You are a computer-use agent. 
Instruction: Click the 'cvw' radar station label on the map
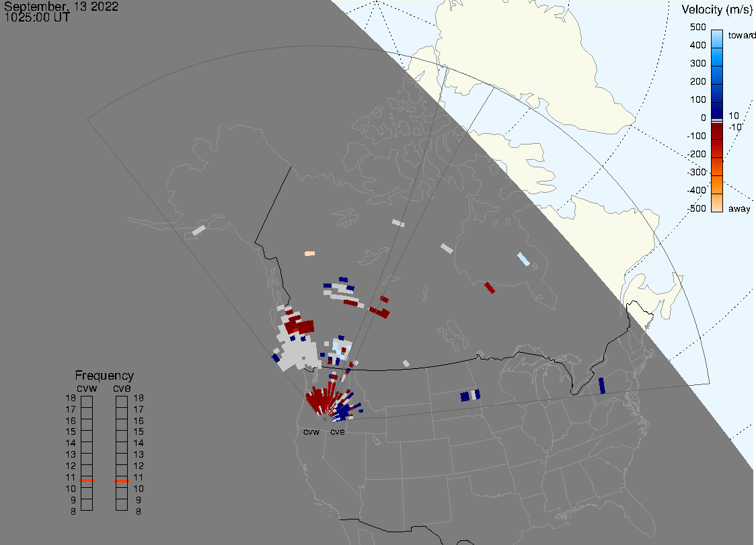311,431
